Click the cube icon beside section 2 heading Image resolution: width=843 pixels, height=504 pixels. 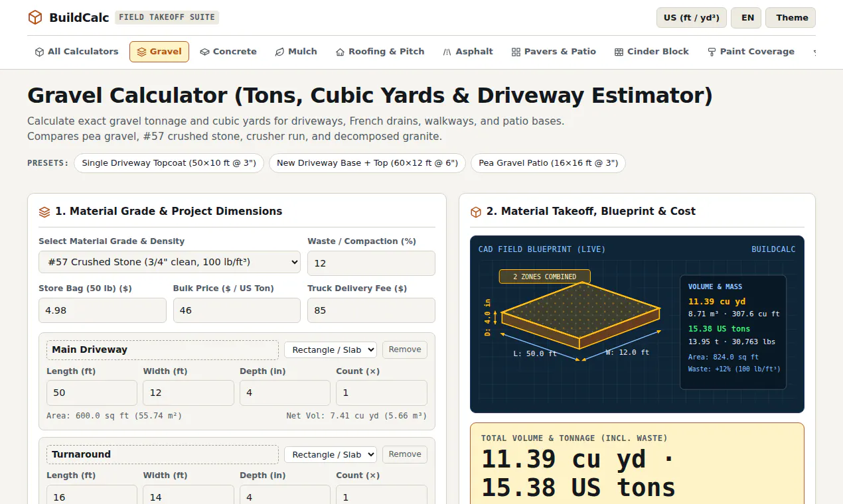pyautogui.click(x=476, y=212)
